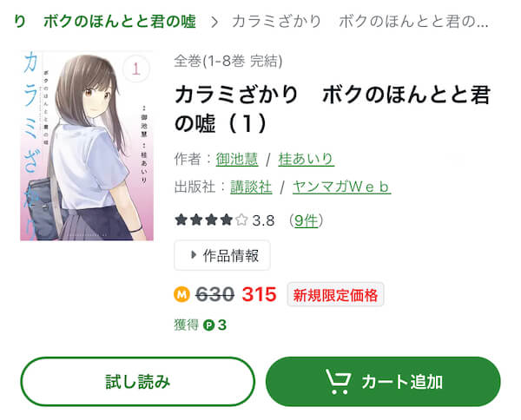The width and height of the screenshot is (521, 420).
Task: Expand the 作品情報 section
Action: point(222,255)
